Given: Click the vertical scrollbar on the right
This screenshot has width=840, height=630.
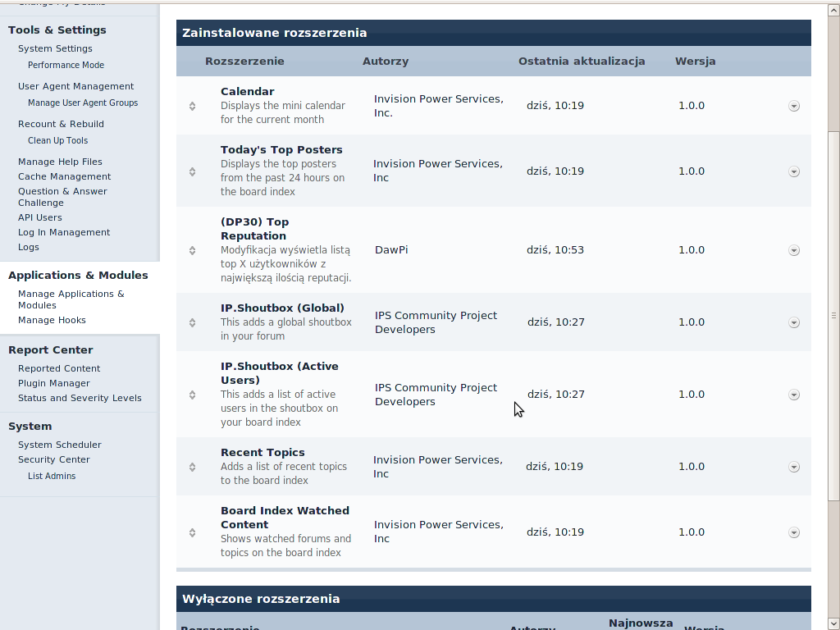Looking at the screenshot, I should point(833,315).
